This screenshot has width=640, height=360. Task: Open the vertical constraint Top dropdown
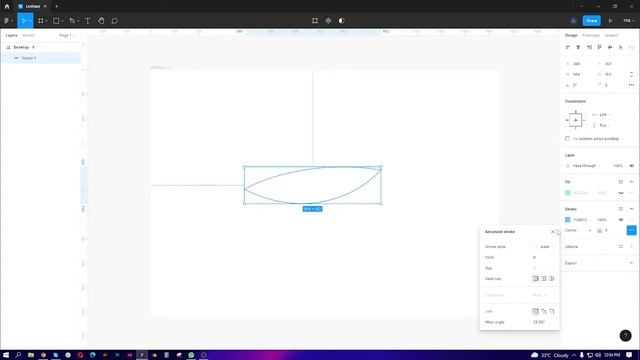[x=604, y=125]
